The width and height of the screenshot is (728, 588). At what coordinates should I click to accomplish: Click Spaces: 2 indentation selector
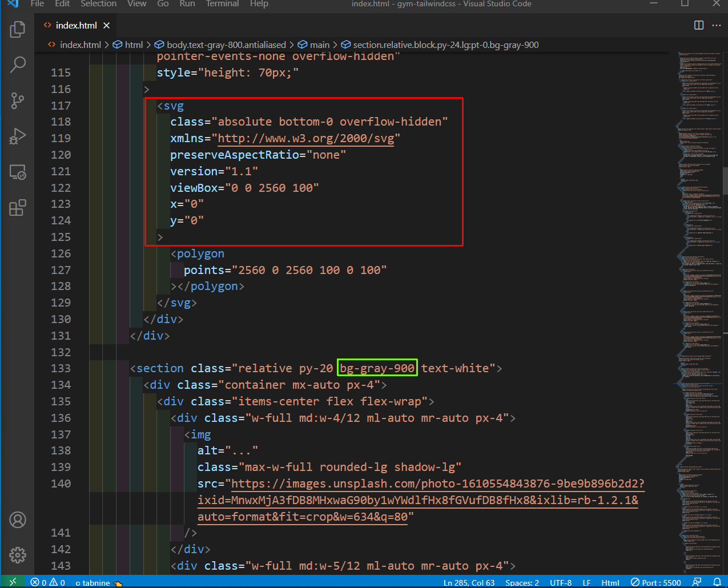pyautogui.click(x=522, y=583)
